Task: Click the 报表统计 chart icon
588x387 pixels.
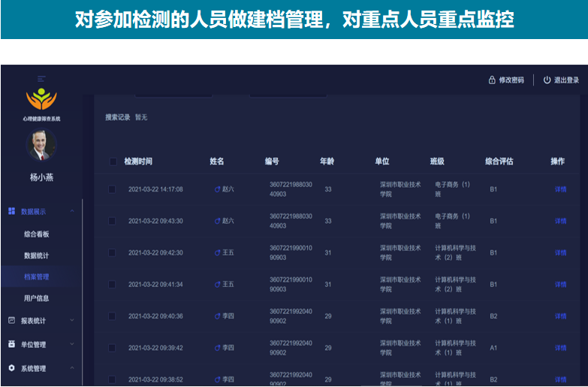Action: click(12, 320)
